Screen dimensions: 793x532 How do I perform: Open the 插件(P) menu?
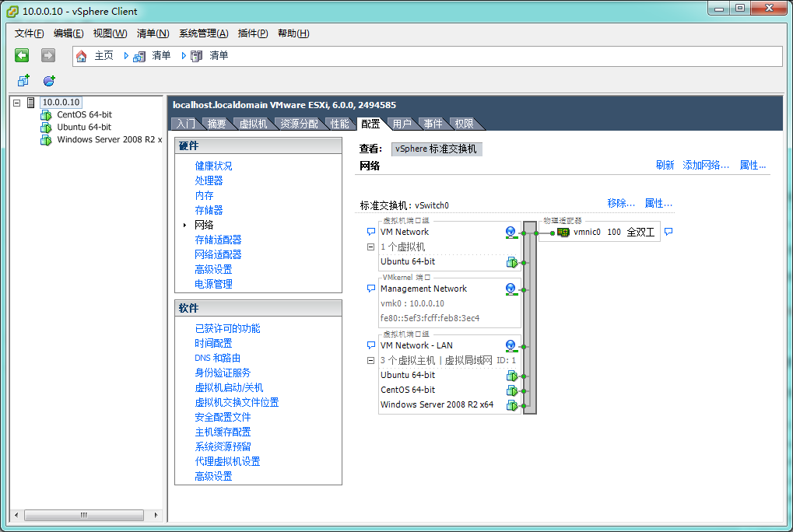click(x=253, y=33)
